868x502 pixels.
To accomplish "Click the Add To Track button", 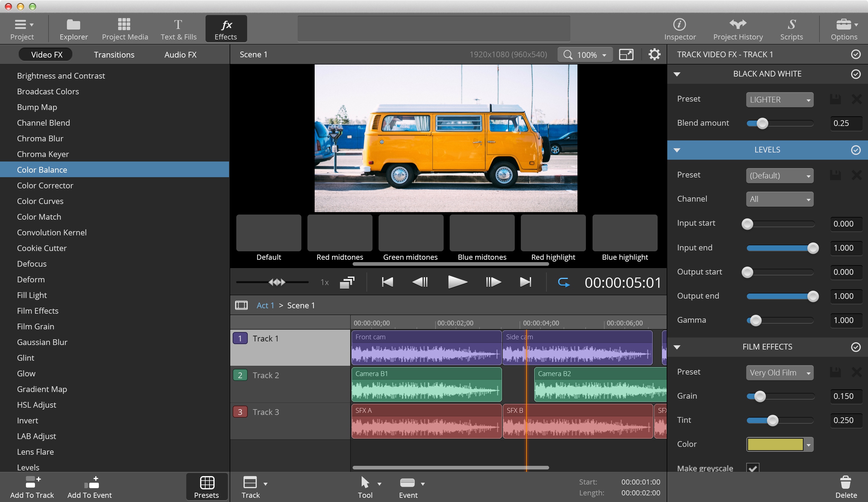I will (x=32, y=487).
